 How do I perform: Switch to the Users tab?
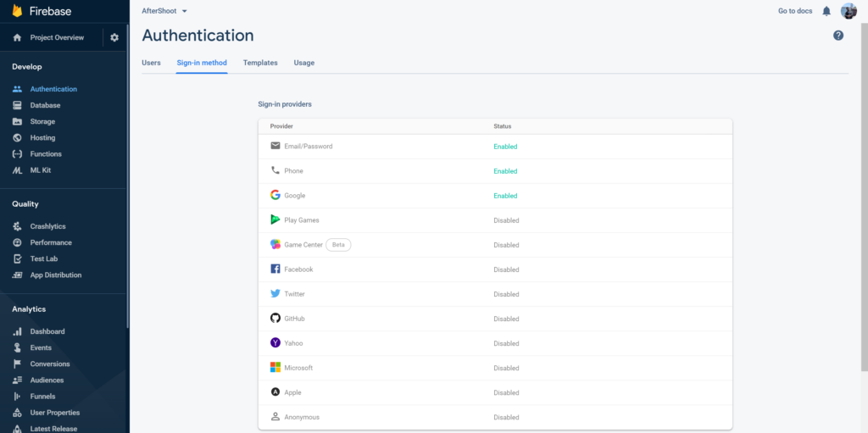pos(151,63)
